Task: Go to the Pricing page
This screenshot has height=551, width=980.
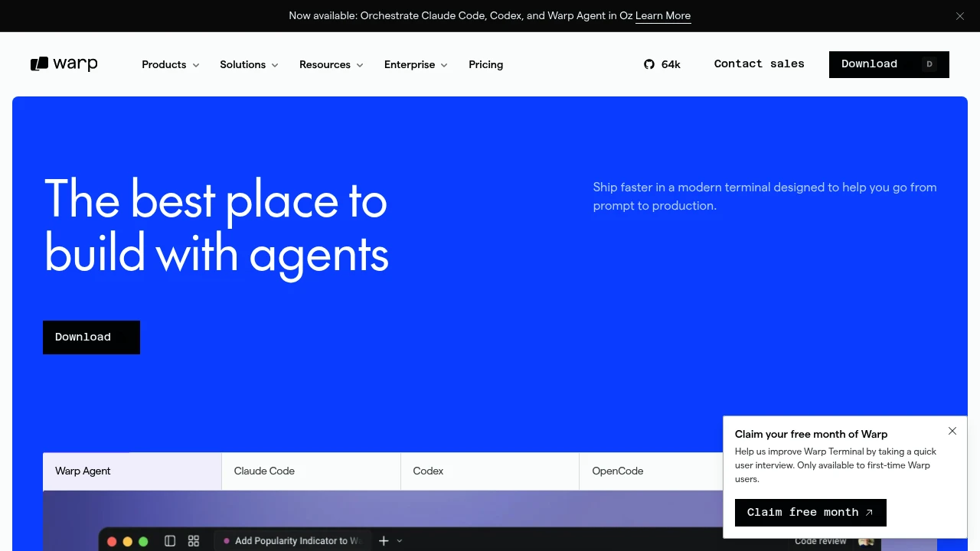Action: (x=486, y=64)
